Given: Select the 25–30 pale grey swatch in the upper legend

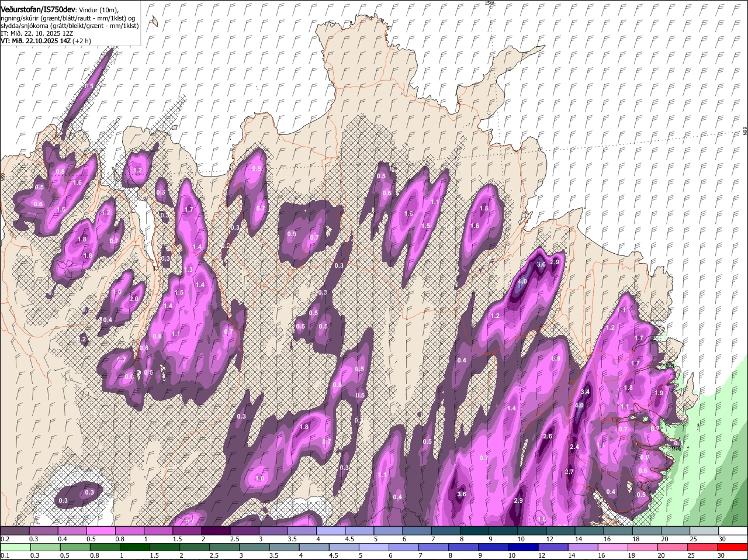Looking at the screenshot, I should coord(705,530).
